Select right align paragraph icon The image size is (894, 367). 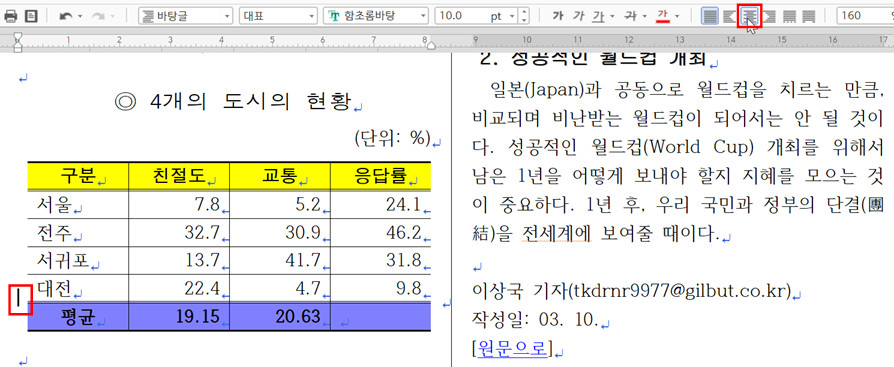point(769,16)
